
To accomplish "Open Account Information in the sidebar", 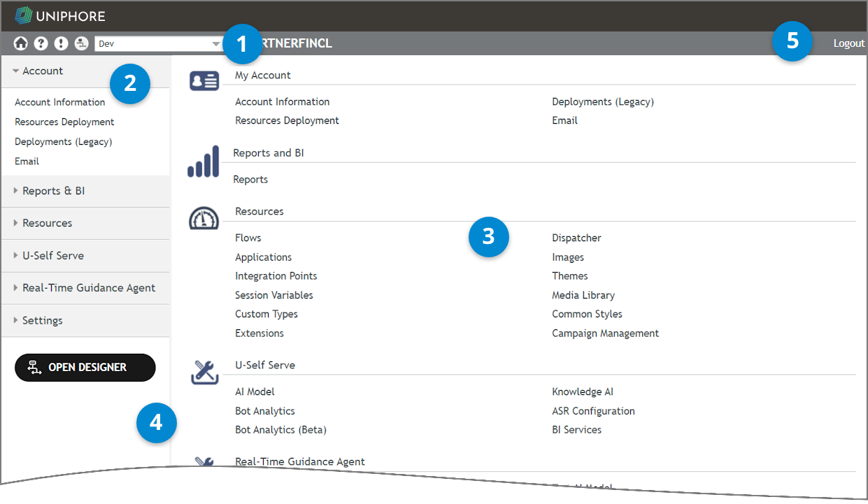I will [x=60, y=102].
